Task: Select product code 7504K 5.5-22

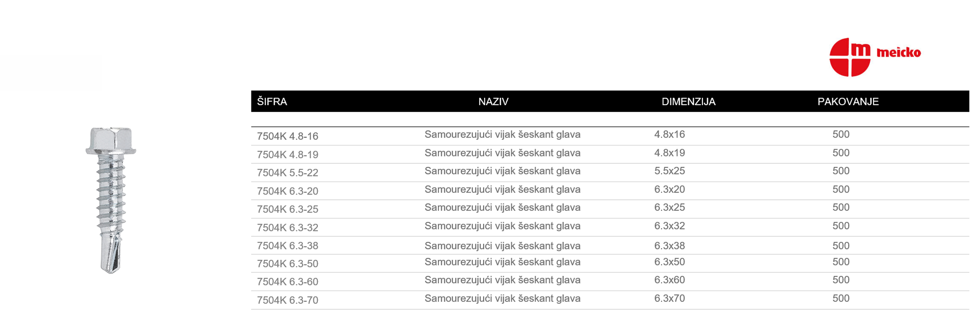Action: (287, 173)
